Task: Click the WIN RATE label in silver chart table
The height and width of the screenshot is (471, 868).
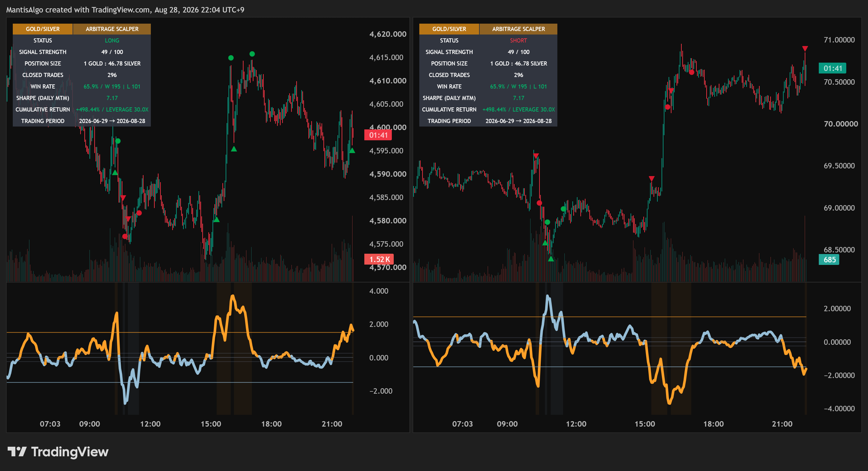Action: 449,87
